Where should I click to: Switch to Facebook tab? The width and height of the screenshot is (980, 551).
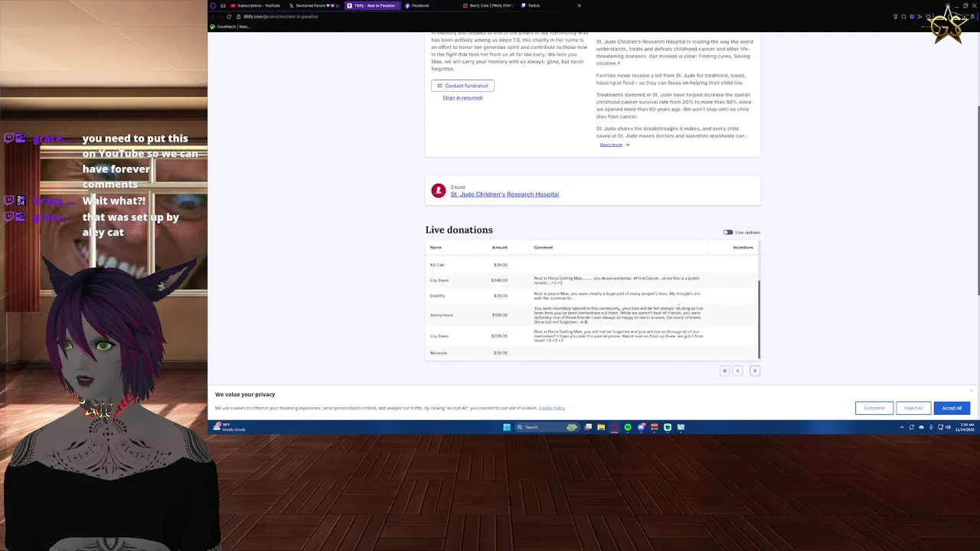tap(430, 5)
